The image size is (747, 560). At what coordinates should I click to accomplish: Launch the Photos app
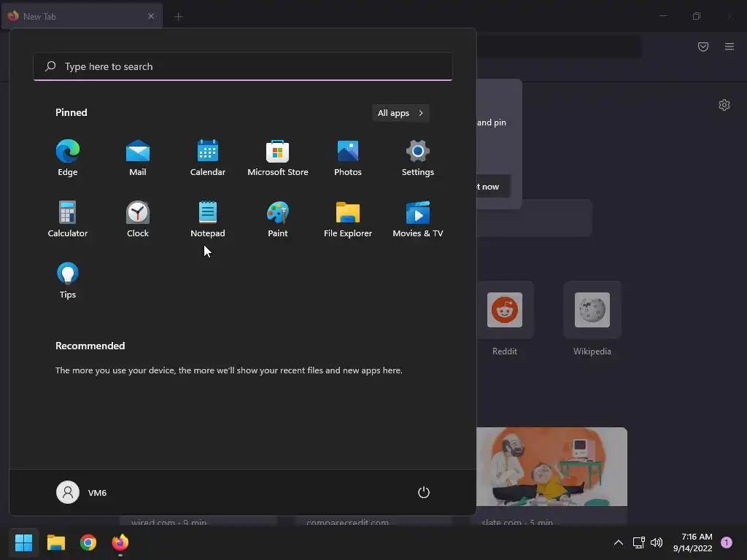tap(348, 158)
